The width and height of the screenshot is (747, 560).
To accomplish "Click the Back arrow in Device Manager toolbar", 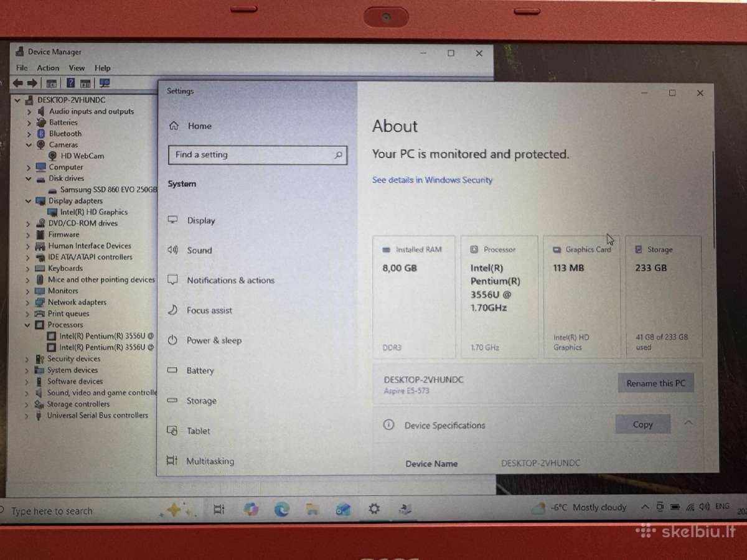I will tap(17, 83).
